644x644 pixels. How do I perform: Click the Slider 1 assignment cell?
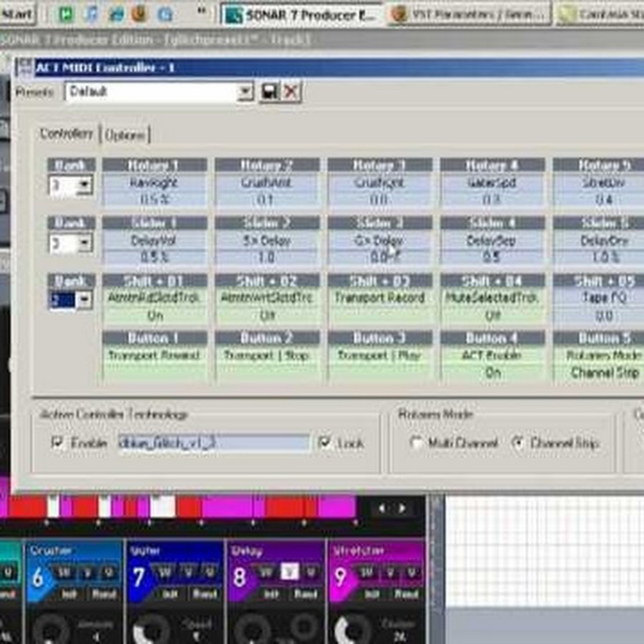(x=155, y=248)
